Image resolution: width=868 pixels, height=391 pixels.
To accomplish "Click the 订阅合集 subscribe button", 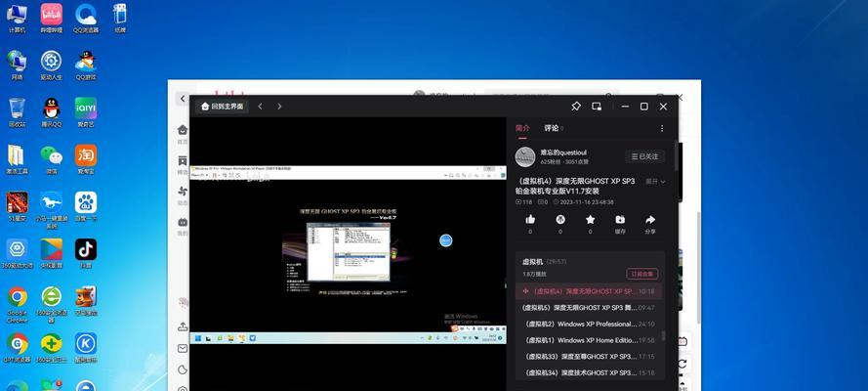I will (642, 274).
